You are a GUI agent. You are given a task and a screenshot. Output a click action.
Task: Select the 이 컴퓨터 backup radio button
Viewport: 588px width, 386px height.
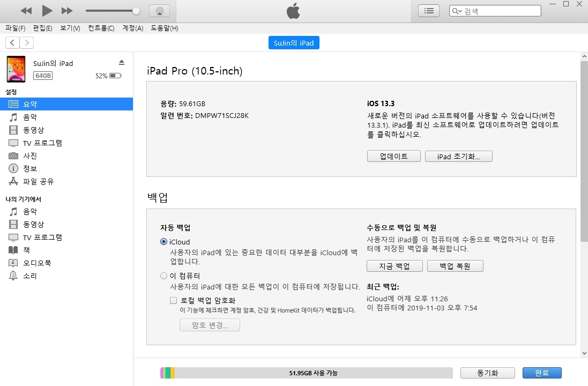[x=163, y=276]
